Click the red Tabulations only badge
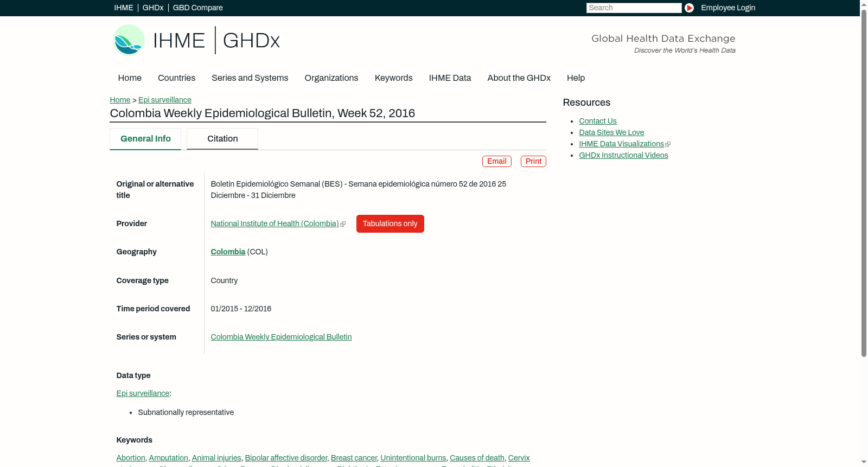 coord(390,223)
